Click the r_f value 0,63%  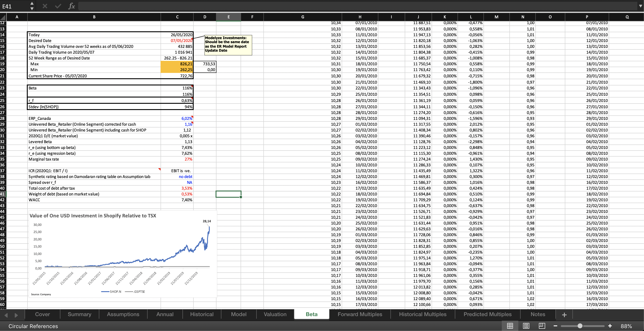177,100
